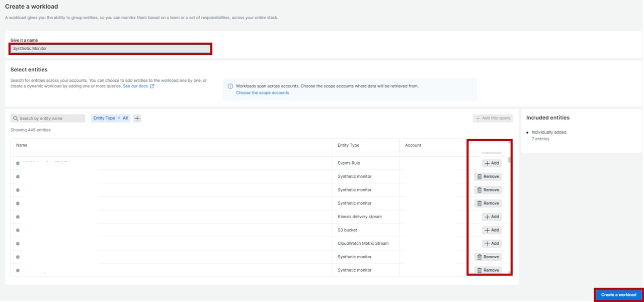Click the status dot on the Events Rule row
Viewport: 644px width, 302px height.
pos(18,163)
